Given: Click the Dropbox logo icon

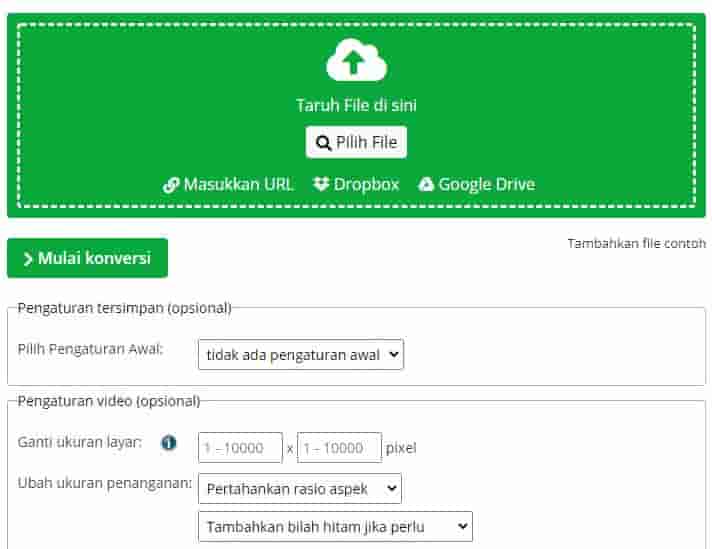Looking at the screenshot, I should click(x=321, y=184).
